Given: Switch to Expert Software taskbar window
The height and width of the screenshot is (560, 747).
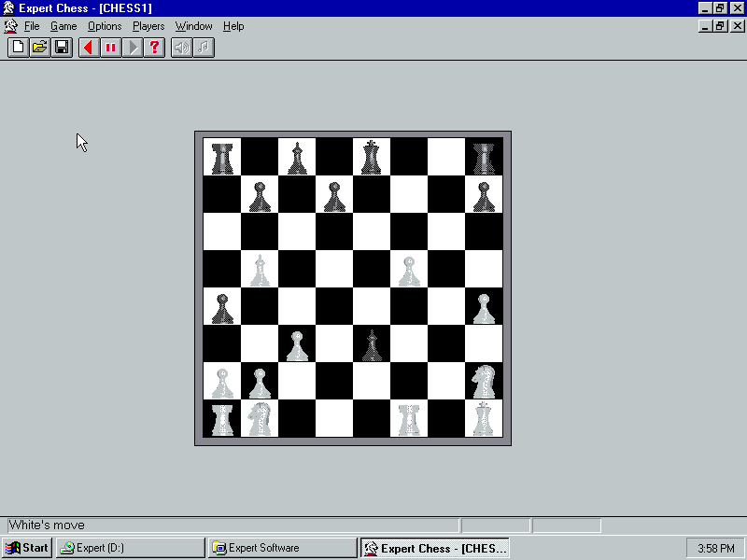Looking at the screenshot, I should (283, 548).
